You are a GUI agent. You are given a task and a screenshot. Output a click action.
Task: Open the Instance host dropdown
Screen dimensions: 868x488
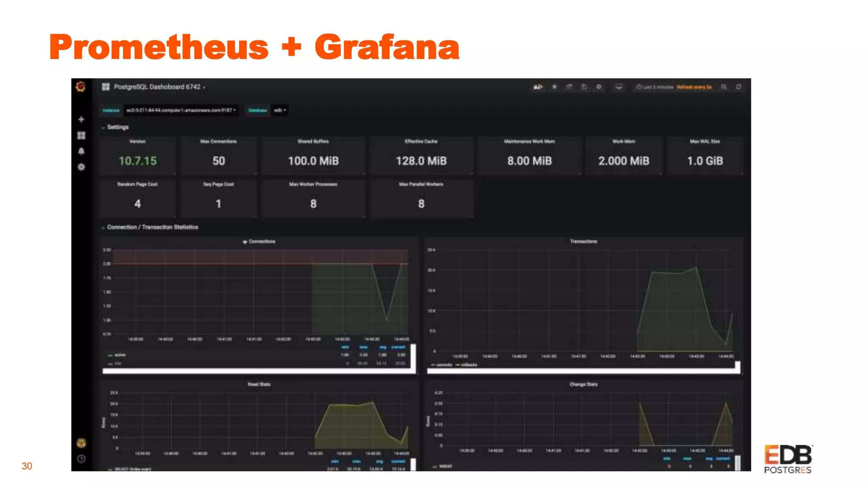181,110
